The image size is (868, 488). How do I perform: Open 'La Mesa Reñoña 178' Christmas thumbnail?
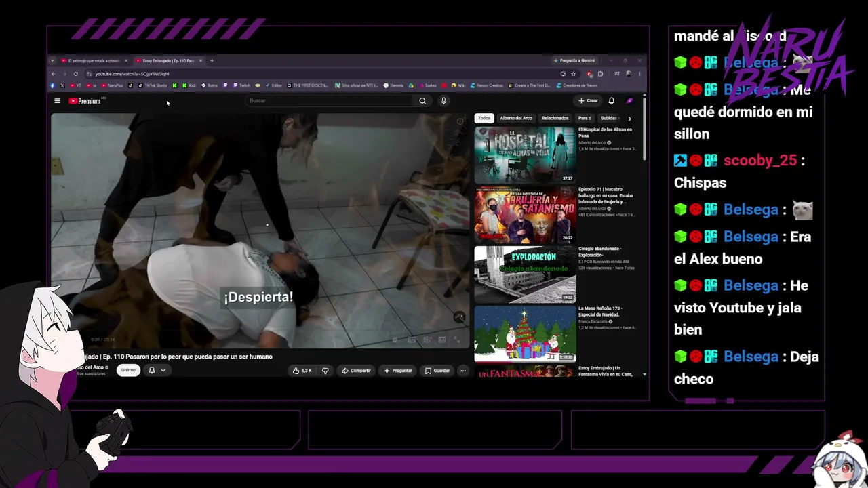(525, 334)
